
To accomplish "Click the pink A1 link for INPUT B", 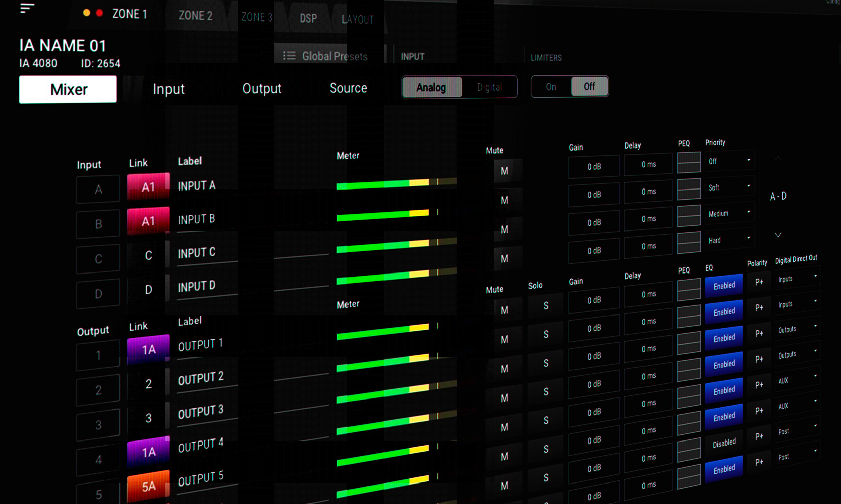I will pyautogui.click(x=148, y=221).
